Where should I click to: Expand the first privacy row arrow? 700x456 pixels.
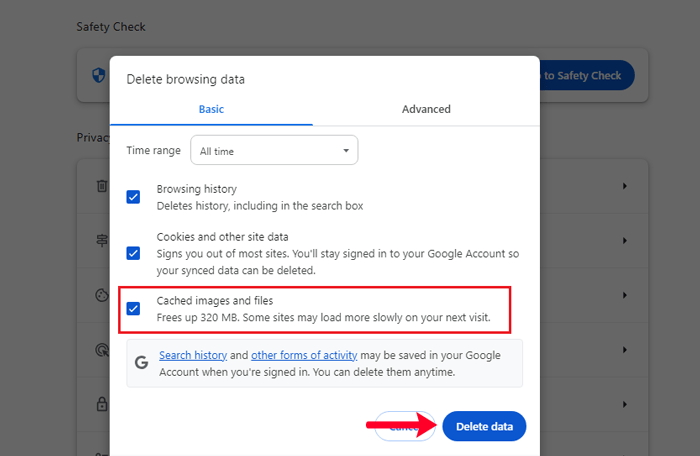tap(625, 186)
